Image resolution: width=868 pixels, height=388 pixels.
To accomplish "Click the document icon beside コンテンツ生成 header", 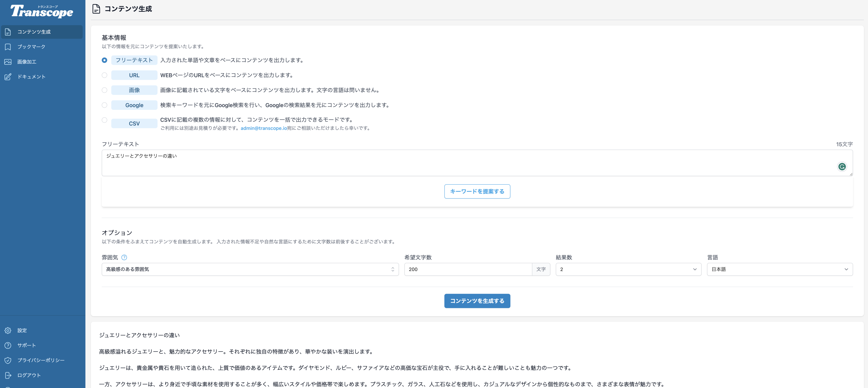I will point(96,9).
